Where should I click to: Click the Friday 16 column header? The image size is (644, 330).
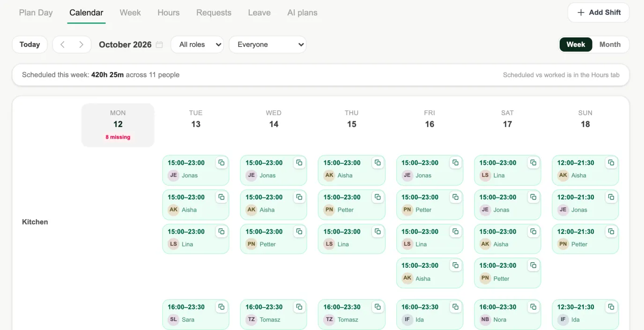click(429, 119)
